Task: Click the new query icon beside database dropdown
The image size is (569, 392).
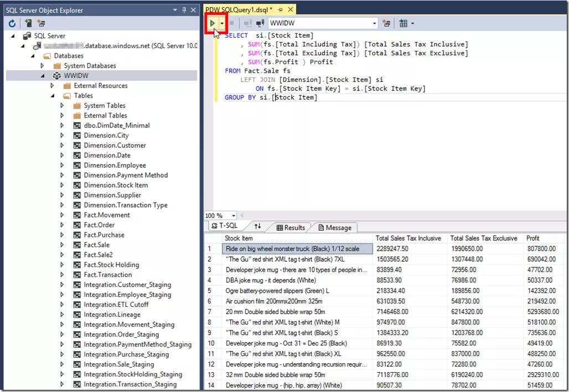Action: click(x=386, y=23)
